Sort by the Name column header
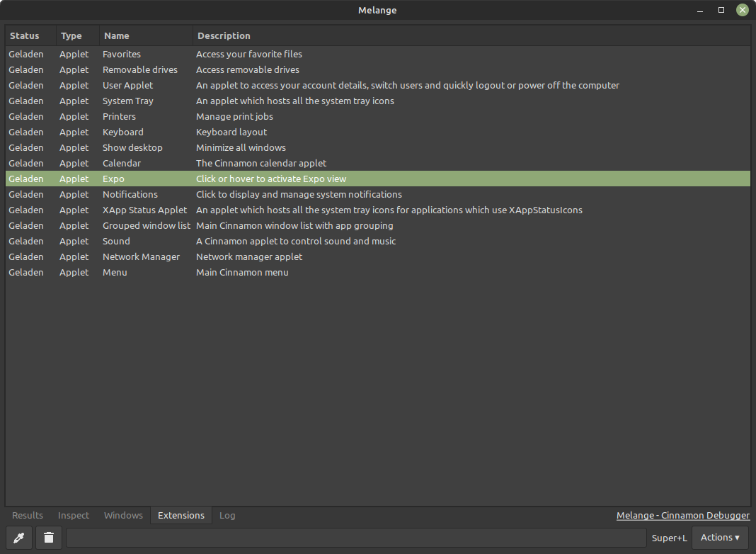Image resolution: width=756 pixels, height=554 pixels. point(146,35)
